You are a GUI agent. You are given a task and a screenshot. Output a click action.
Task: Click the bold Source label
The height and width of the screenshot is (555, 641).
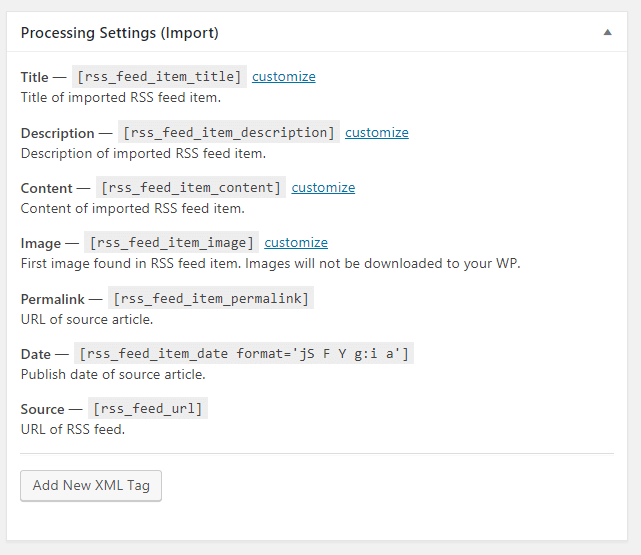tap(43, 409)
